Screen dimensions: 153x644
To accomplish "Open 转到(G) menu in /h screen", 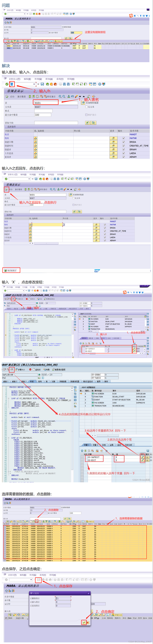I will 38,79.
